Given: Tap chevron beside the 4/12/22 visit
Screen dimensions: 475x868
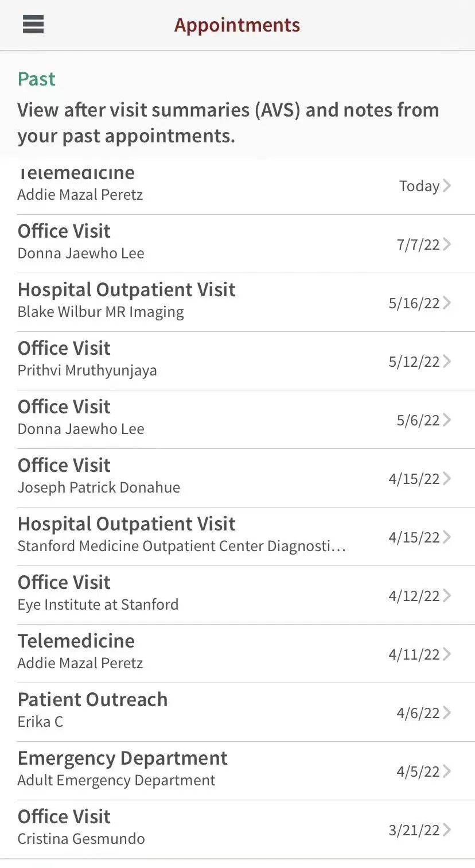Looking at the screenshot, I should (447, 596).
